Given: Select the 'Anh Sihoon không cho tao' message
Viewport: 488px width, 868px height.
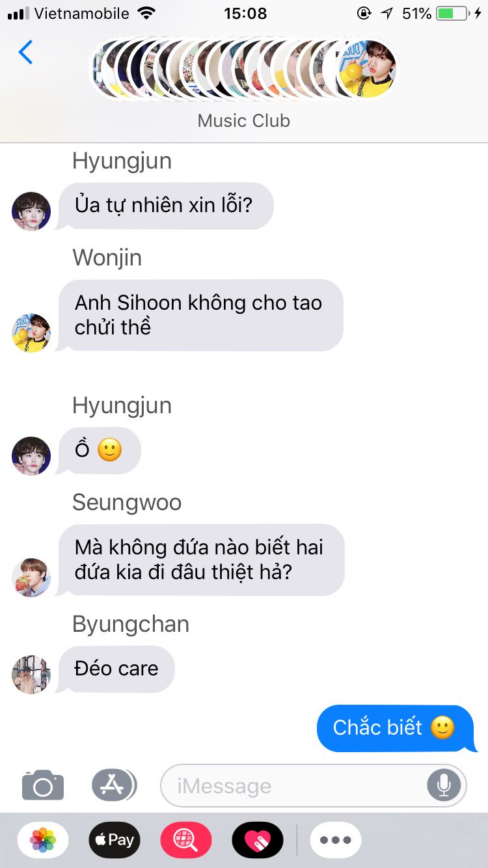Looking at the screenshot, I should 200,315.
